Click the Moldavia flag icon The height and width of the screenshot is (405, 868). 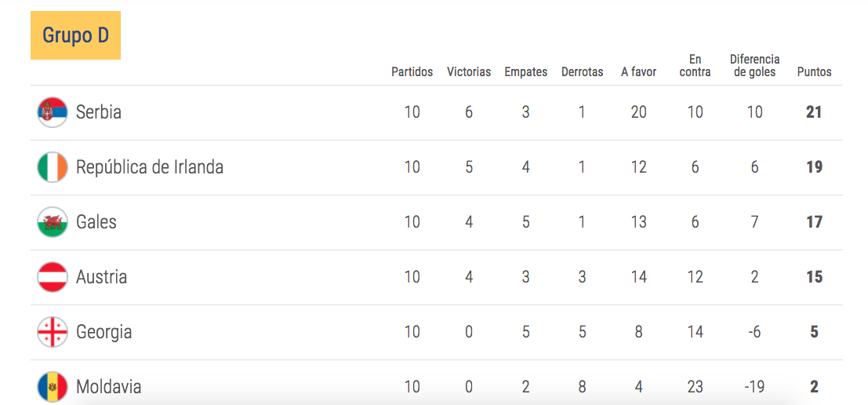click(53, 387)
